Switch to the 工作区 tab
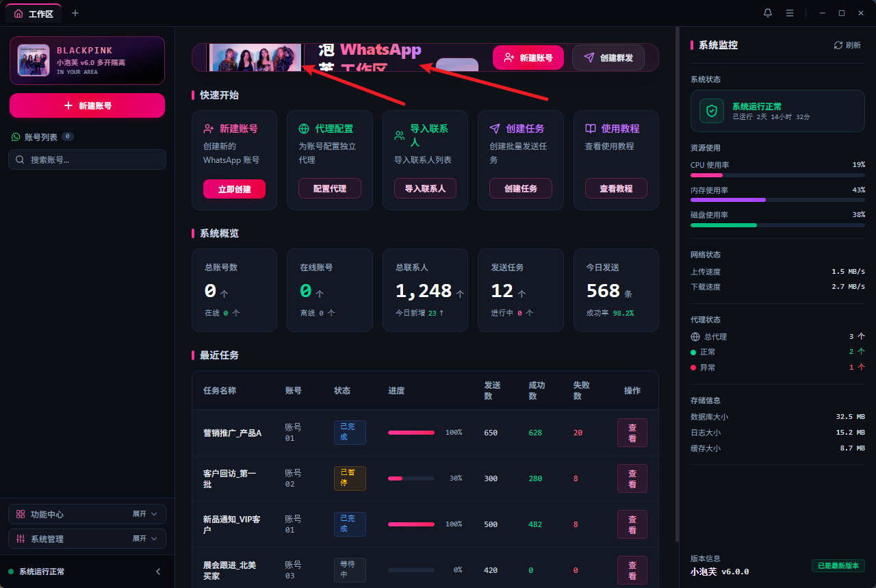This screenshot has height=588, width=876. click(34, 14)
